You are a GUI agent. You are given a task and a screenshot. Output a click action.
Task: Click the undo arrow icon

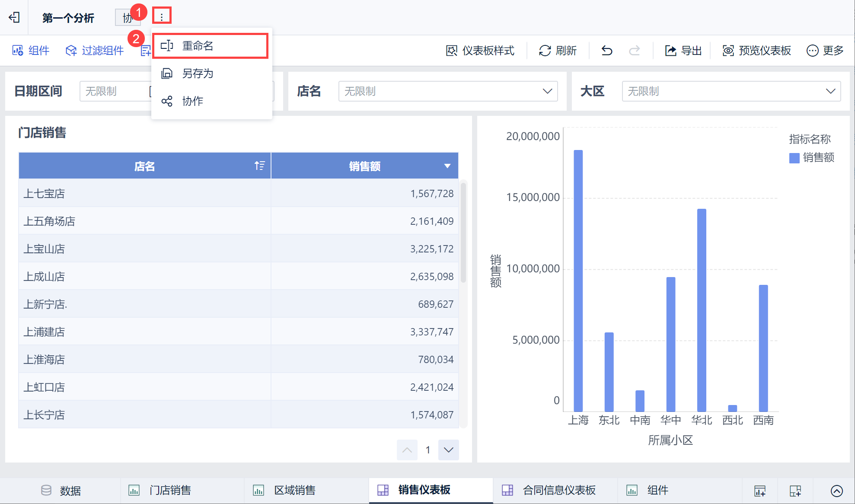point(607,51)
